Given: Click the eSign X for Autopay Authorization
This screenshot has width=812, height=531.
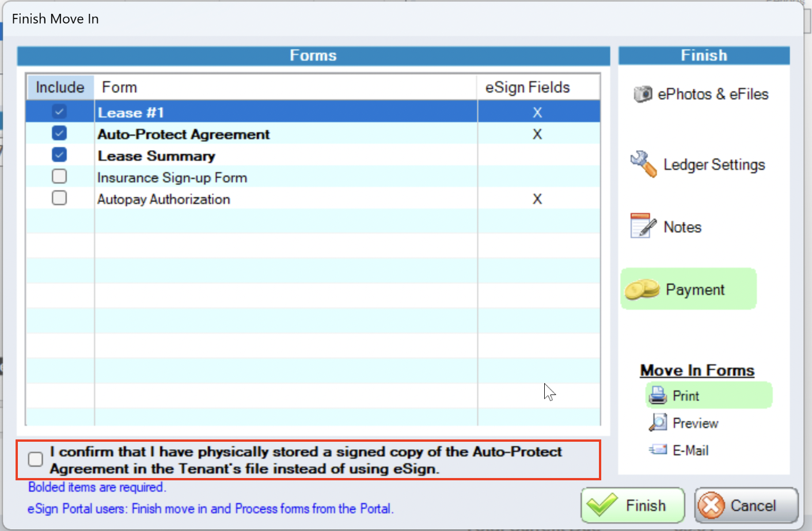Looking at the screenshot, I should (537, 199).
